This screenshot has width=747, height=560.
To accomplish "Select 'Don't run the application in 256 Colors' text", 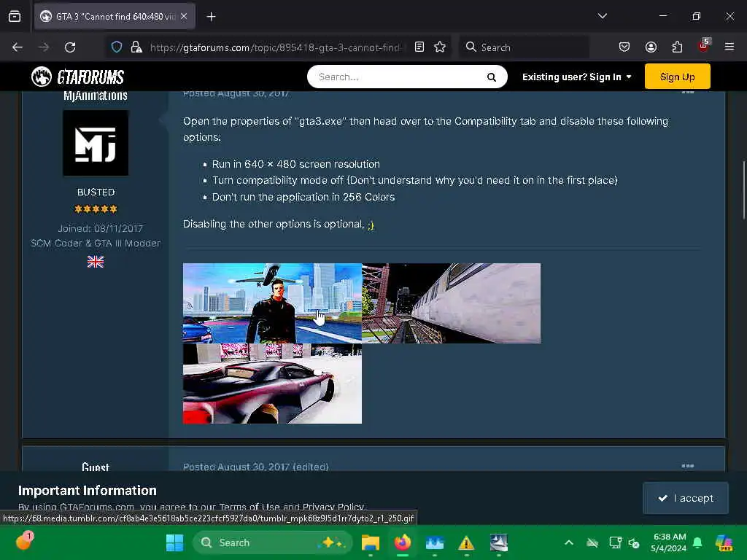I will coord(303,197).
